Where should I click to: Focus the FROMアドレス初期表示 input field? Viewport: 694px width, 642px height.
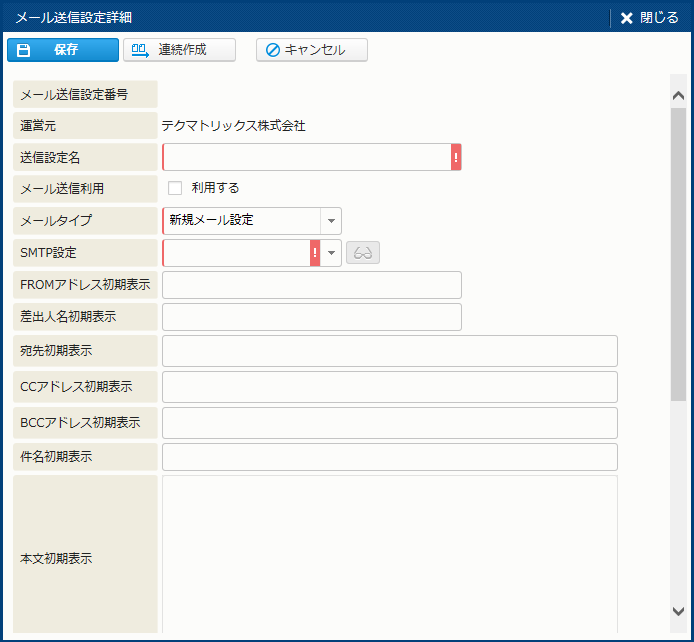311,285
